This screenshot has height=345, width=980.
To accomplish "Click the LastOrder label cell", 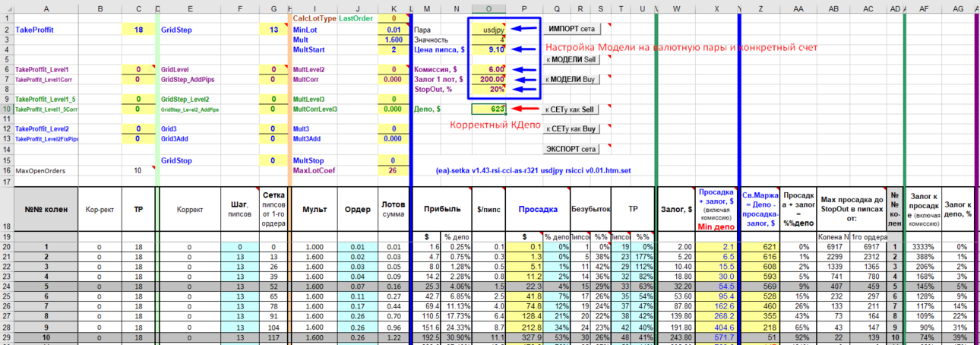I will point(356,18).
